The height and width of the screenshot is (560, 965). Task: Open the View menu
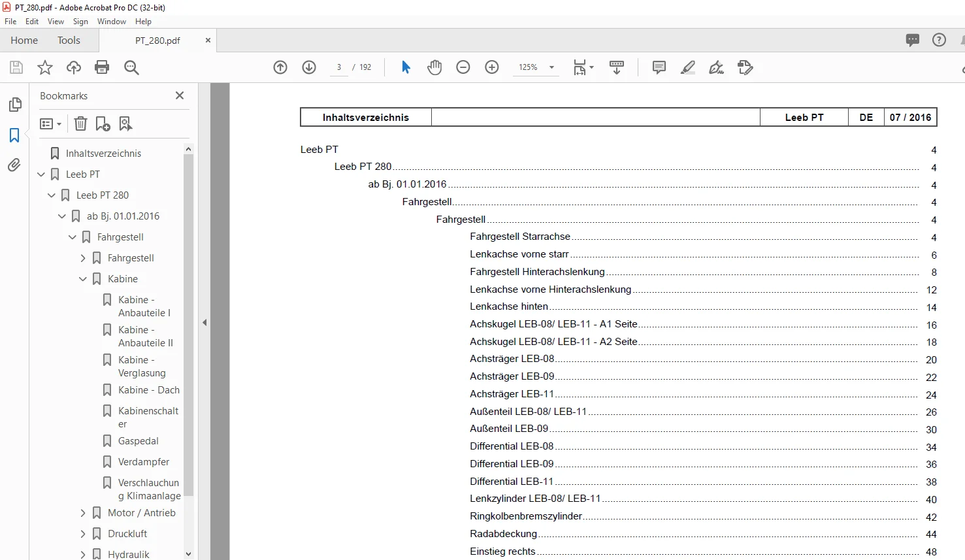[x=56, y=22]
